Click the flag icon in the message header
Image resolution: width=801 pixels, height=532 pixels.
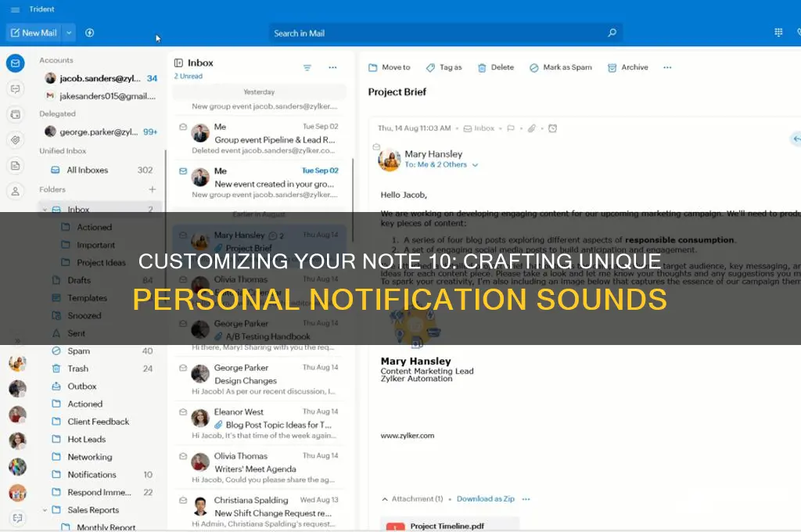(x=510, y=128)
